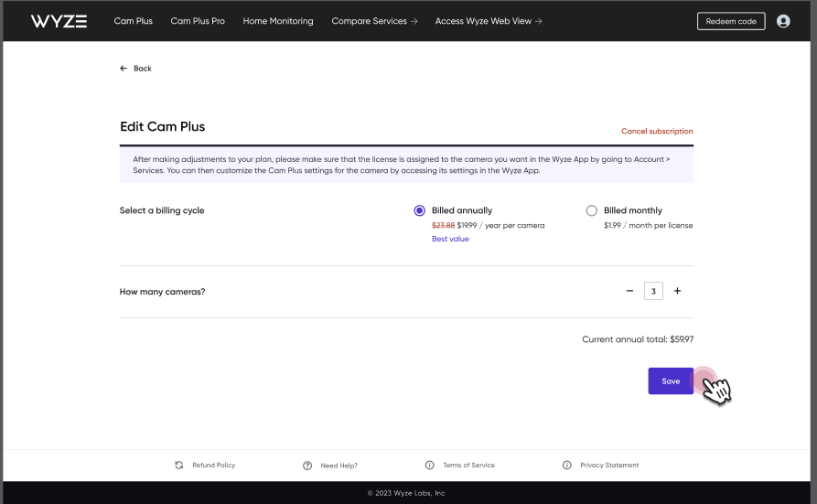Click the Privacy Statement info icon
The width and height of the screenshot is (817, 504).
(x=567, y=465)
